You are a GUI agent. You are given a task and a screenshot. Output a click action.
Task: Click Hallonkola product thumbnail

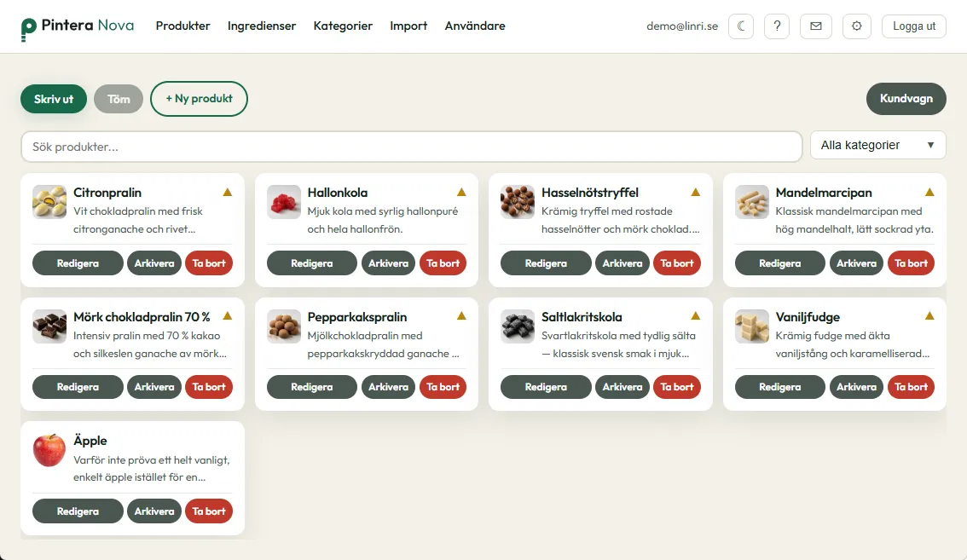click(284, 202)
